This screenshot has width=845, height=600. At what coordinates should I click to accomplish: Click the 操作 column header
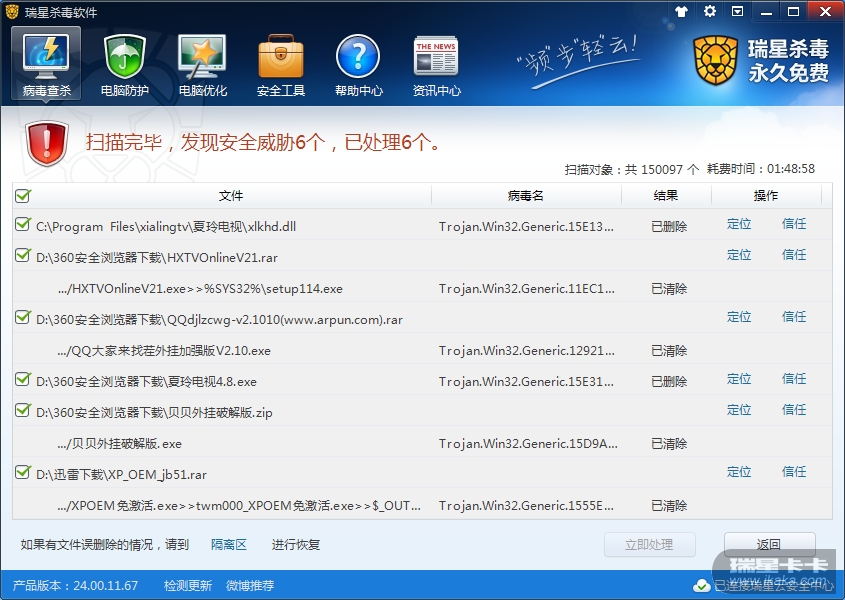766,196
